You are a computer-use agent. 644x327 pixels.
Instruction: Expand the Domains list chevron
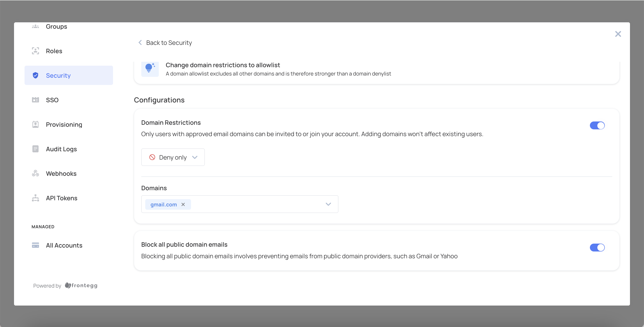328,204
